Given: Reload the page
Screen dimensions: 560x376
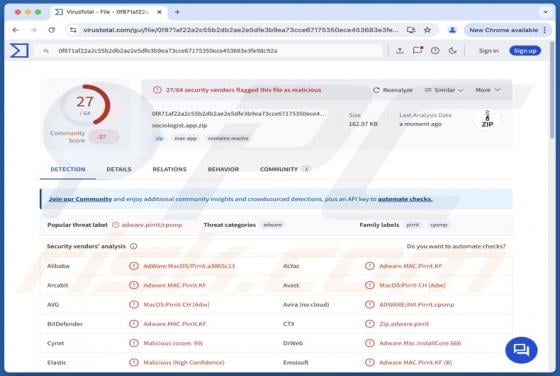Looking at the screenshot, I should [51, 30].
